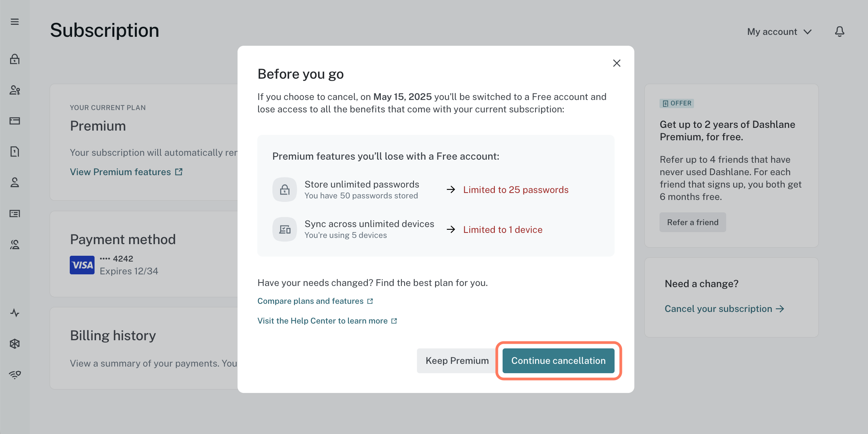Open the notifications bell
The image size is (868, 434).
(839, 32)
